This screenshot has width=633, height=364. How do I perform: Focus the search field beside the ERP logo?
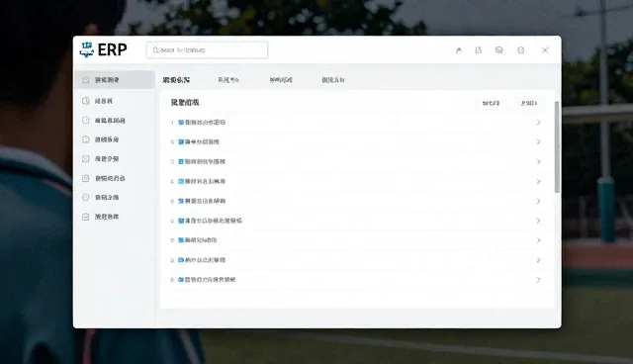click(207, 50)
